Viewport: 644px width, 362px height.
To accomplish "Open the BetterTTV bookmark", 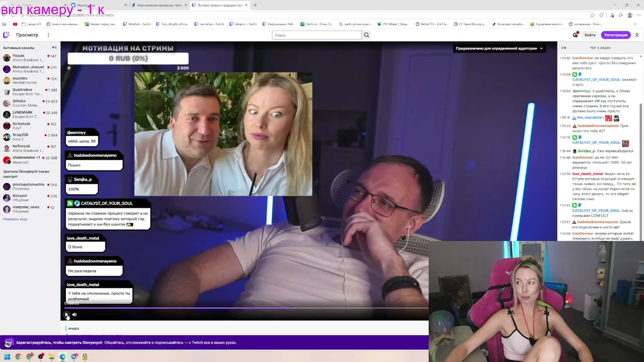I will [x=432, y=24].
